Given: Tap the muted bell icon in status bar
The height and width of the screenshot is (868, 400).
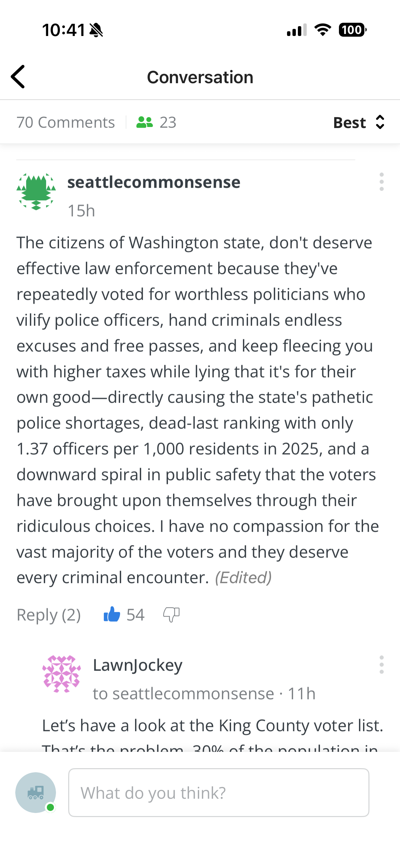Looking at the screenshot, I should (96, 30).
